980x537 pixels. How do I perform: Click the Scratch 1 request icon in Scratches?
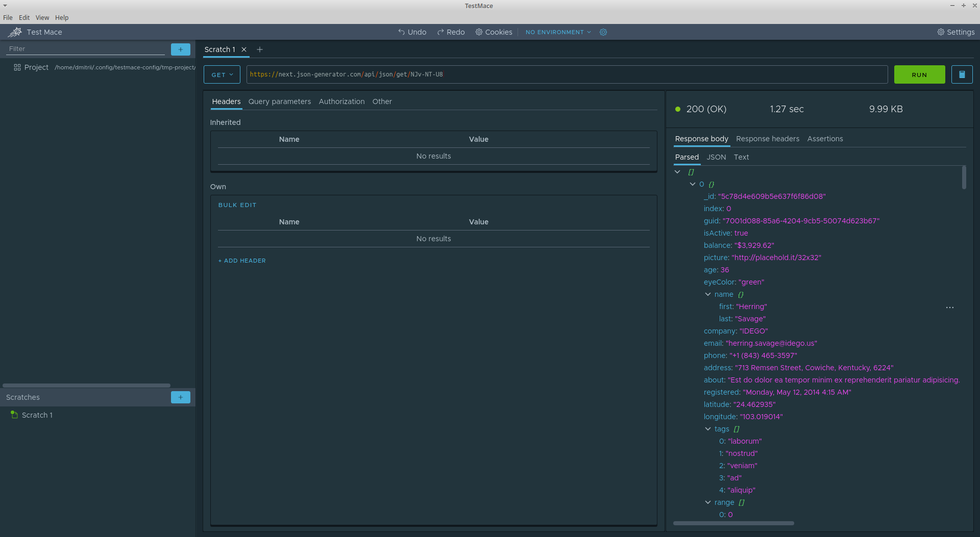pyautogui.click(x=14, y=415)
